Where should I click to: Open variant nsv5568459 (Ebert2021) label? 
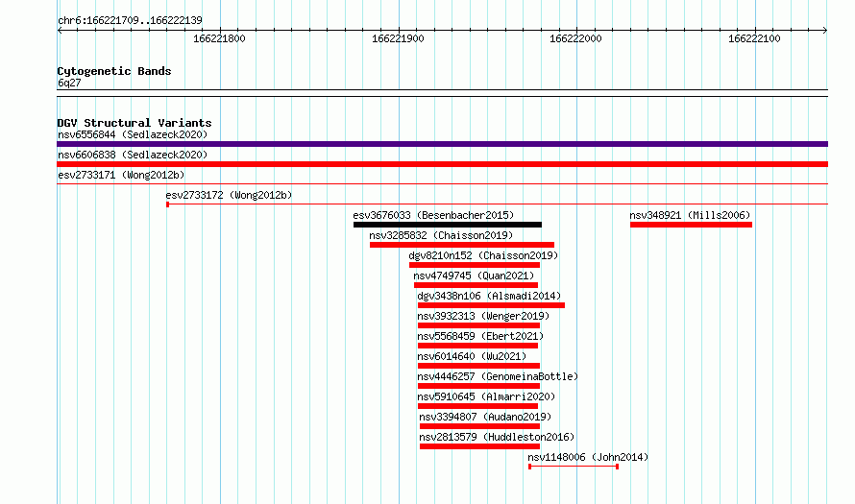[480, 336]
